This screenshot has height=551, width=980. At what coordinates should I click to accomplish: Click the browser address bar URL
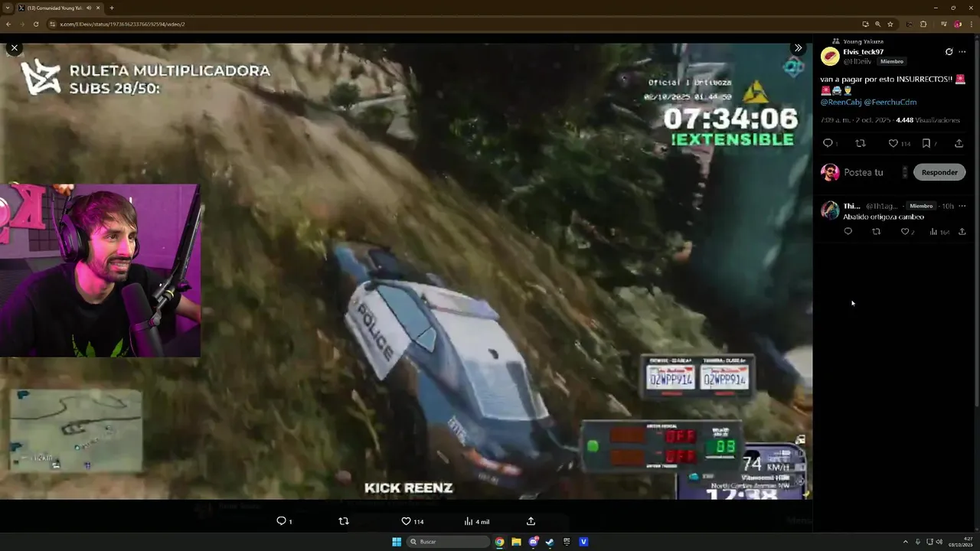point(122,24)
